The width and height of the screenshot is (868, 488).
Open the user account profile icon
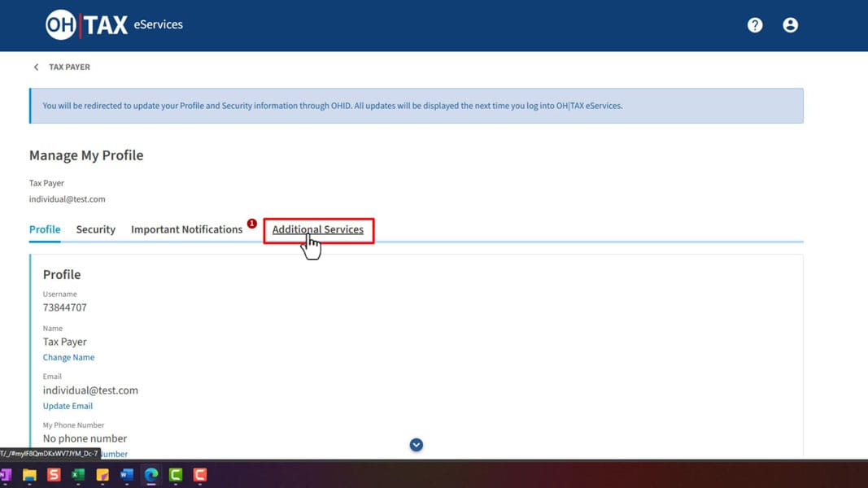(790, 25)
